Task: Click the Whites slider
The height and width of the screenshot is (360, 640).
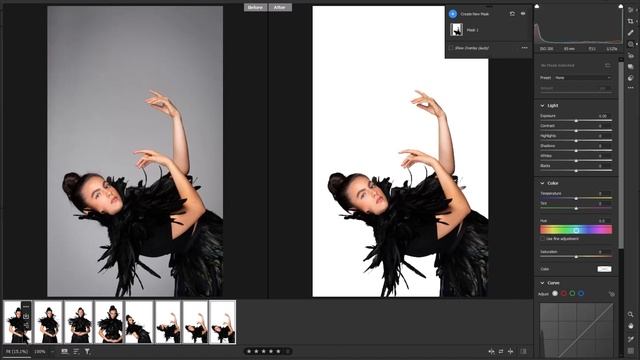Action: tap(576, 161)
